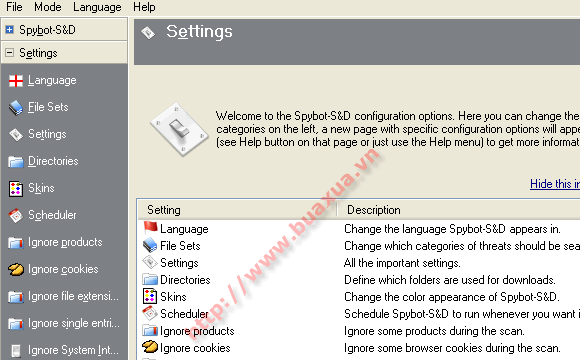Screen dimensions: 580x360
Task: Click the Directories folder icon in list
Action: [150, 279]
